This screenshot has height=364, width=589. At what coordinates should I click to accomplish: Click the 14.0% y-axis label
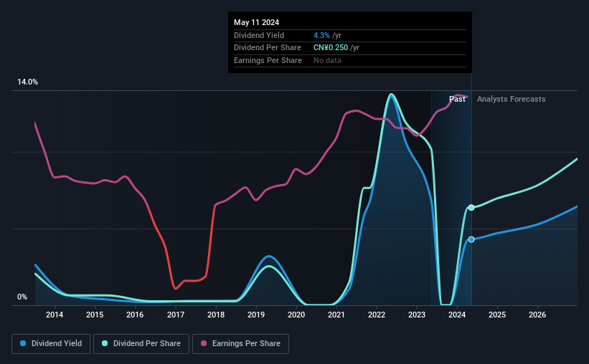pos(27,82)
